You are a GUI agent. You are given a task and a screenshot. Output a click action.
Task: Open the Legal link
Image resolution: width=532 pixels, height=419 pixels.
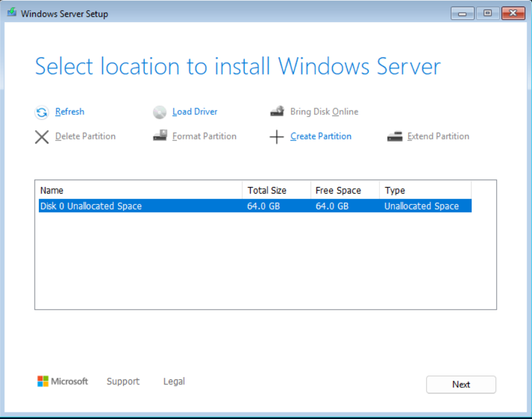click(174, 381)
